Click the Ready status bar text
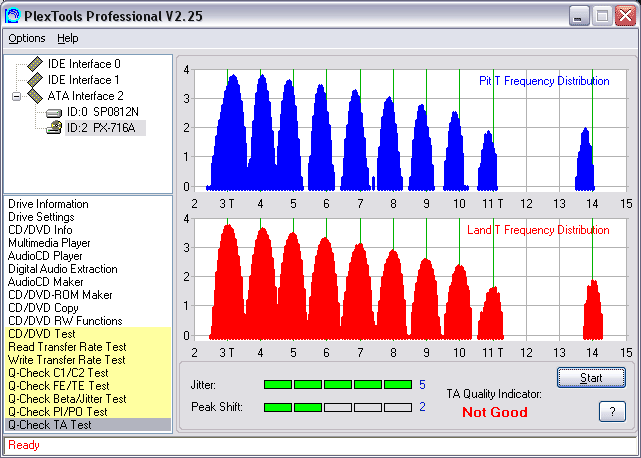Screen dimensions: 641x458 [24, 445]
